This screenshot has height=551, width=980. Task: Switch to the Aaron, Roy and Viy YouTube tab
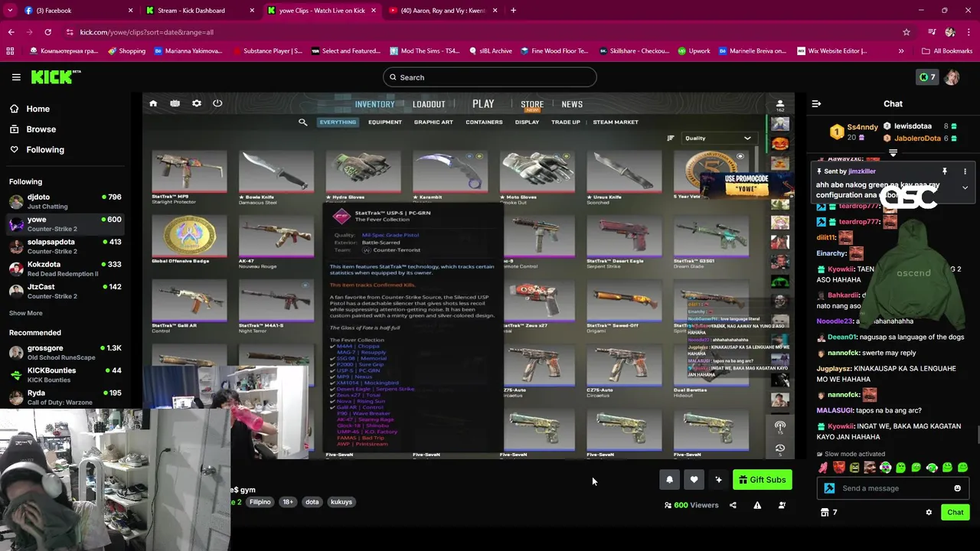point(443,11)
